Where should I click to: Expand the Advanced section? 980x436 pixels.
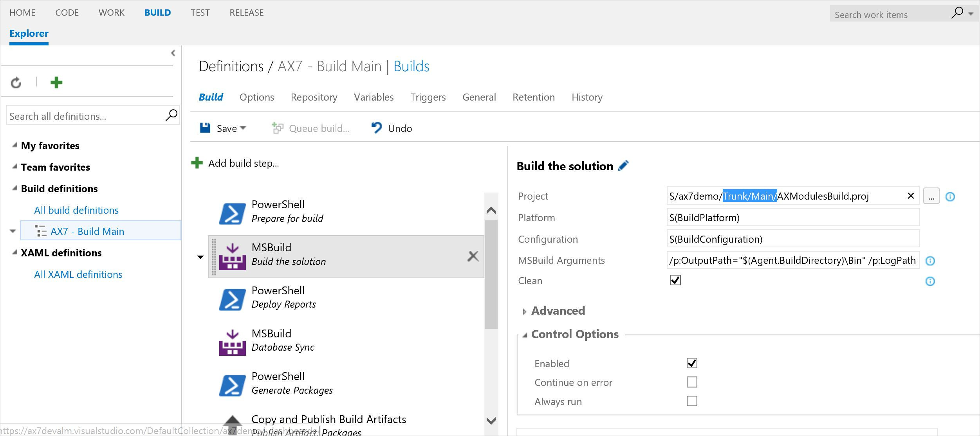coord(525,312)
